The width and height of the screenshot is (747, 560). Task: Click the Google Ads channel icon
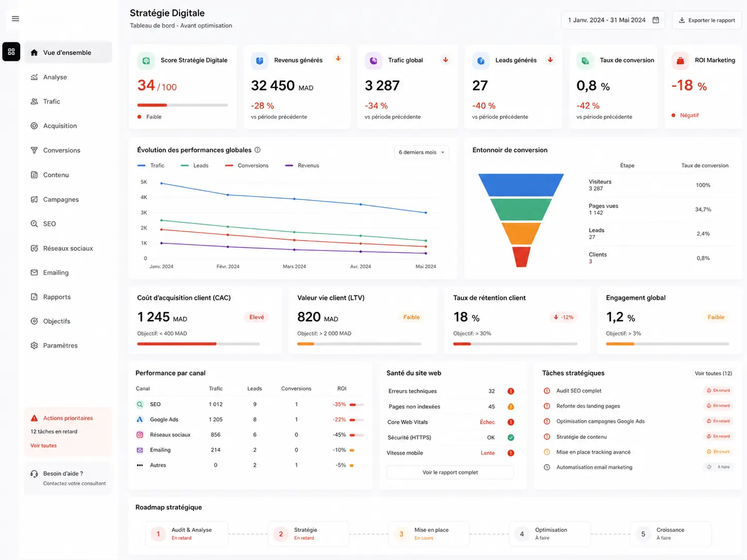139,420
